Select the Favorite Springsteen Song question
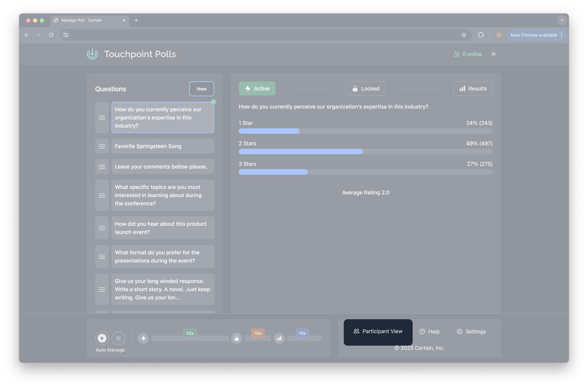This screenshot has height=388, width=588. tap(163, 146)
